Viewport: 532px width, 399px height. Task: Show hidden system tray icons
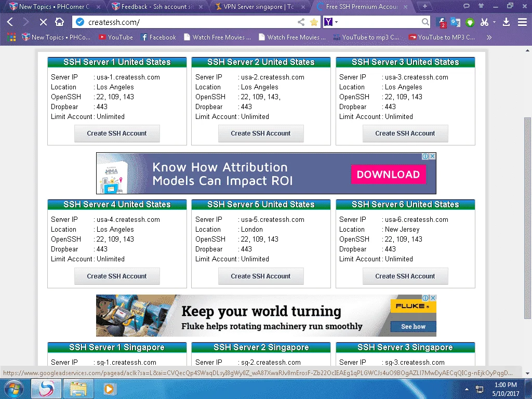coord(467,389)
